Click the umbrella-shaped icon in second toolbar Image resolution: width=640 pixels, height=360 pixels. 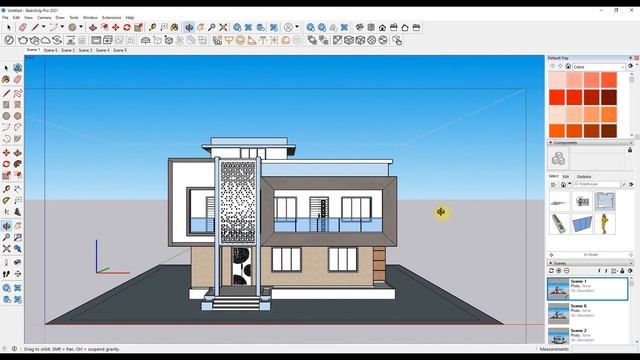146,40
